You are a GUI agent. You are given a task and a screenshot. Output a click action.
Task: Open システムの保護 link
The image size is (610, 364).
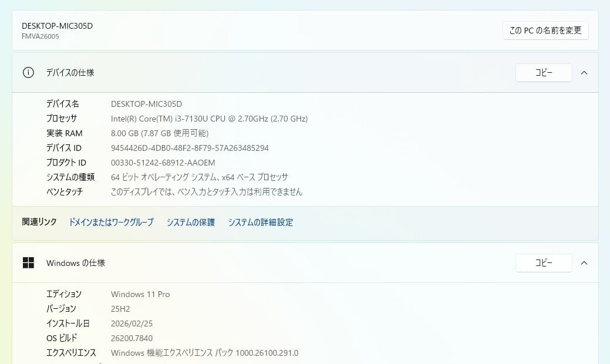pos(191,223)
